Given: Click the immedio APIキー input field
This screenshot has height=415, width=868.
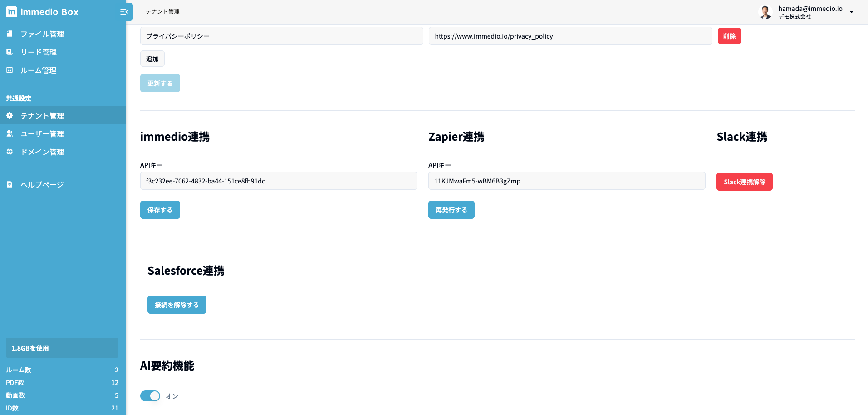Looking at the screenshot, I should point(279,181).
